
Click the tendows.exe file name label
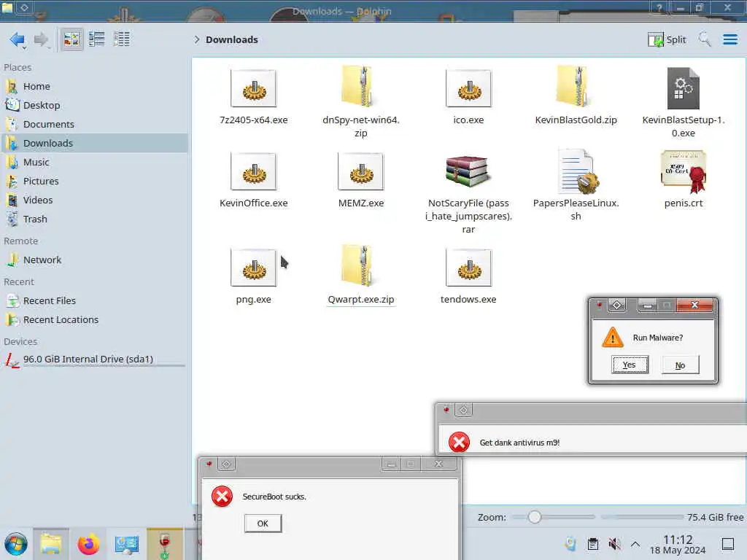pyautogui.click(x=468, y=300)
